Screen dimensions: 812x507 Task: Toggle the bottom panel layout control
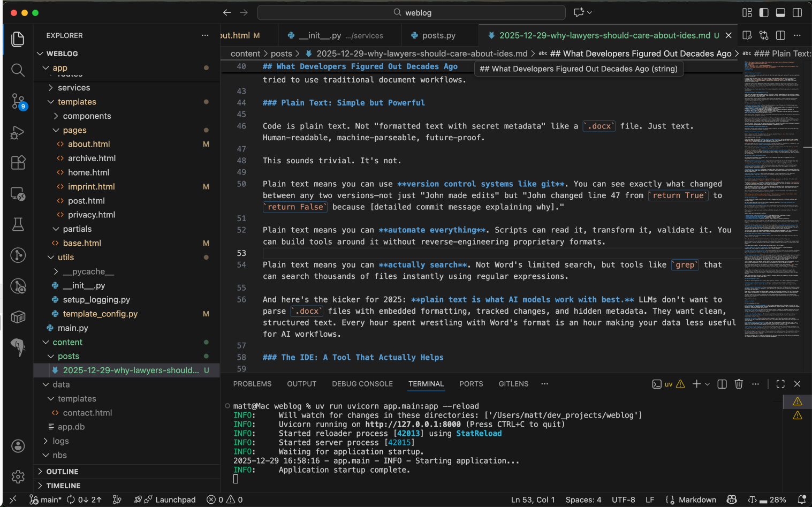click(780, 12)
